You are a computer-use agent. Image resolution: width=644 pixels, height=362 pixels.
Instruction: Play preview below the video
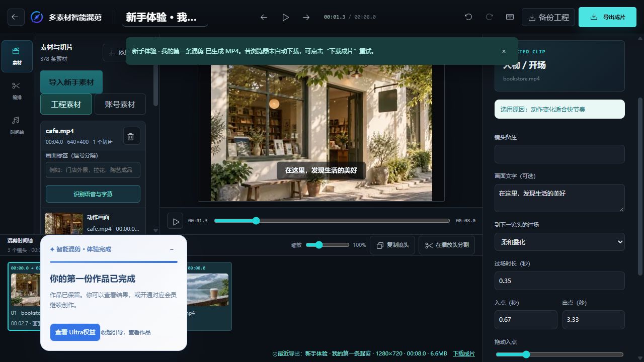click(x=175, y=221)
